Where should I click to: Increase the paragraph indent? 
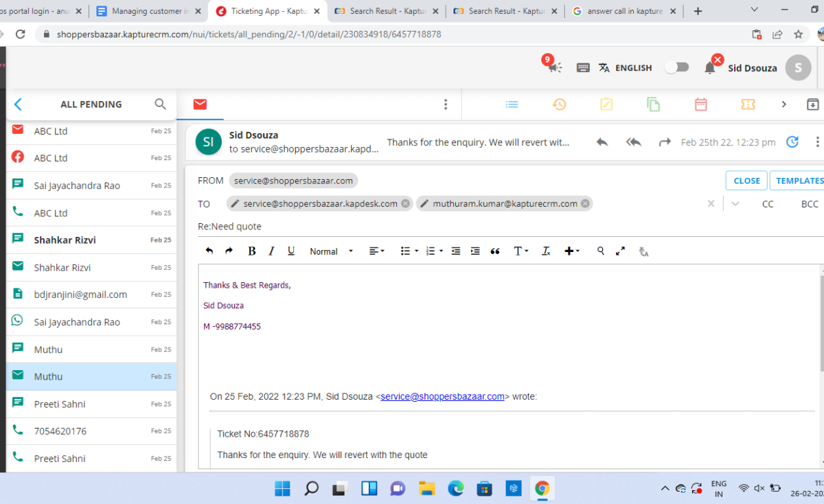click(x=475, y=251)
